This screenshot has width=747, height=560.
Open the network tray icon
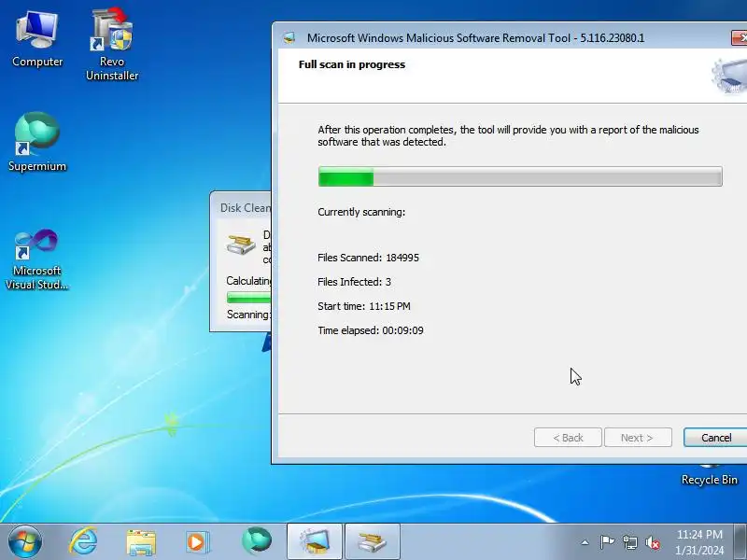pos(629,542)
